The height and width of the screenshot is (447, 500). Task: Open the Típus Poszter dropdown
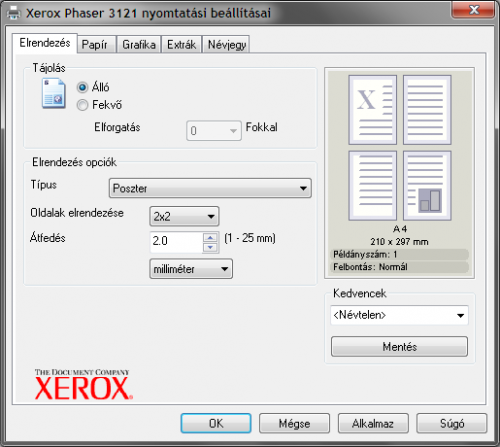(210, 188)
